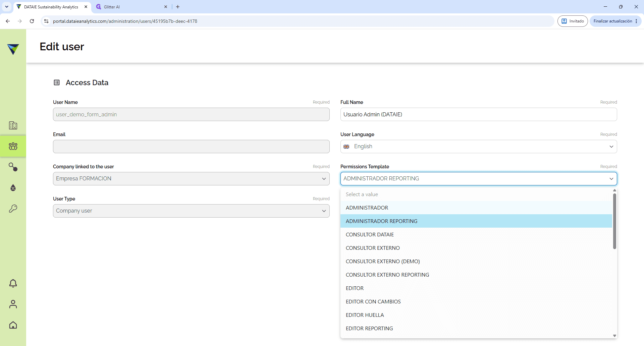The width and height of the screenshot is (644, 346).
Task: Choose EDITOR REPORTING template
Action: tap(476, 329)
